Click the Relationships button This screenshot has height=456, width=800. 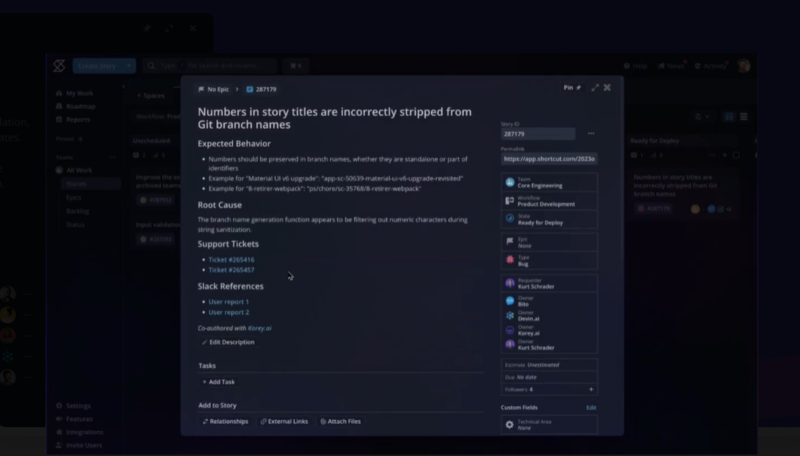225,421
